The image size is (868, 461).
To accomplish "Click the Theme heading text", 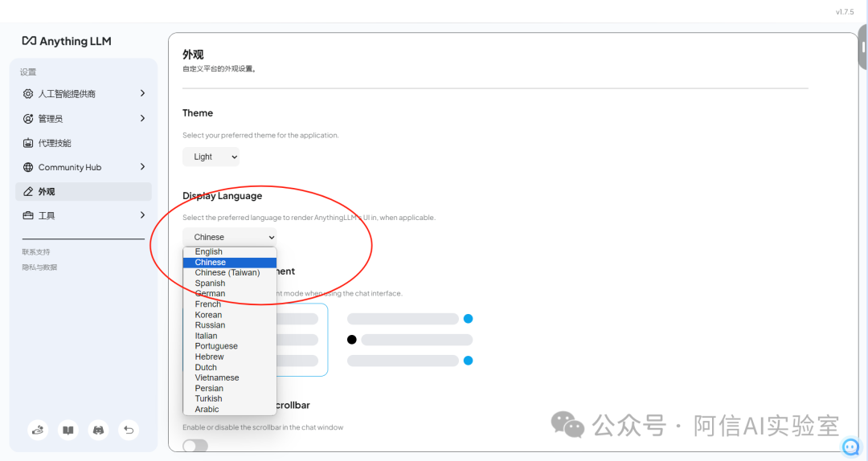I will click(x=198, y=113).
